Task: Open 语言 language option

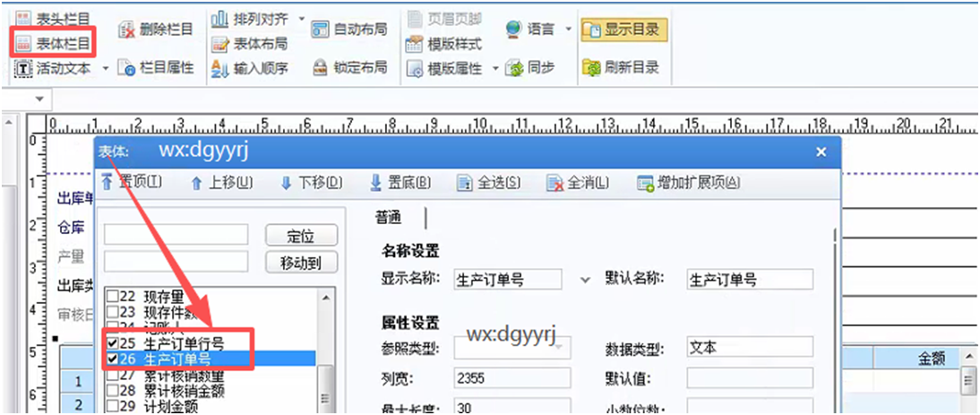Action: click(x=531, y=29)
